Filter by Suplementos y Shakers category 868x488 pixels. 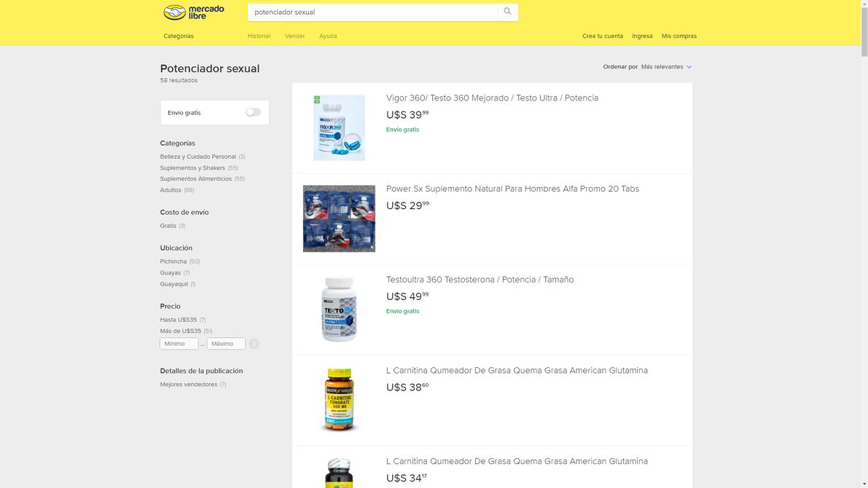click(x=192, y=168)
